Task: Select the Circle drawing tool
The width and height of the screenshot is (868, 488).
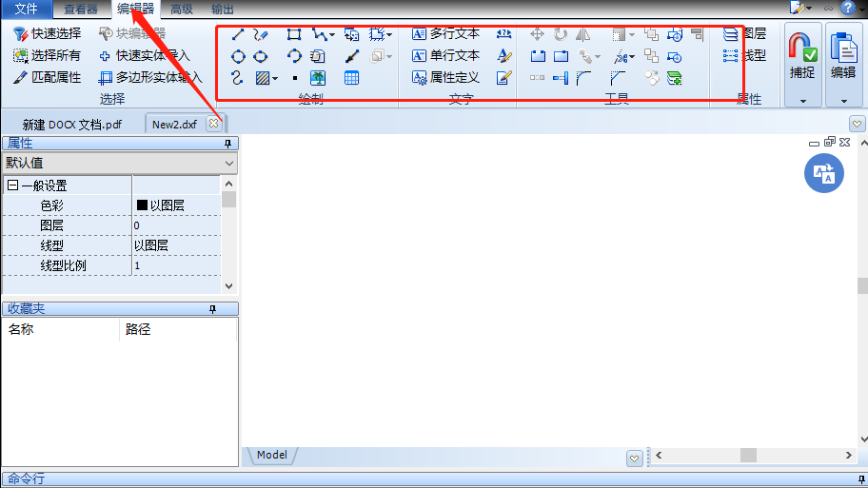Action: tap(239, 56)
